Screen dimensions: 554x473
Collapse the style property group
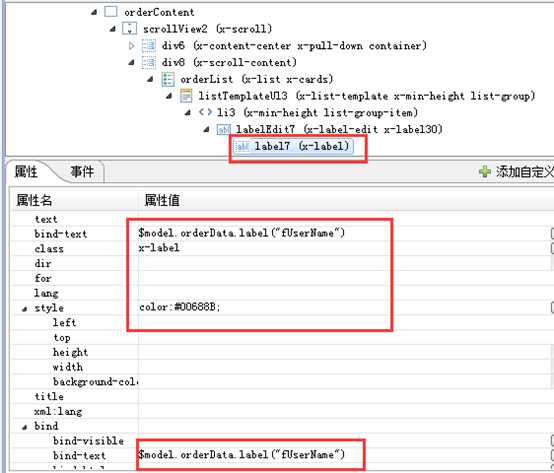24,309
